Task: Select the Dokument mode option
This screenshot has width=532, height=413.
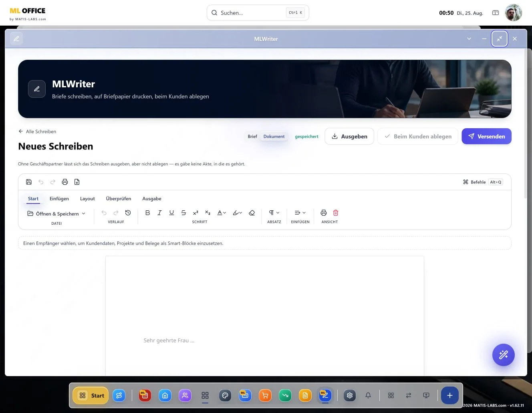Action: [x=274, y=137]
